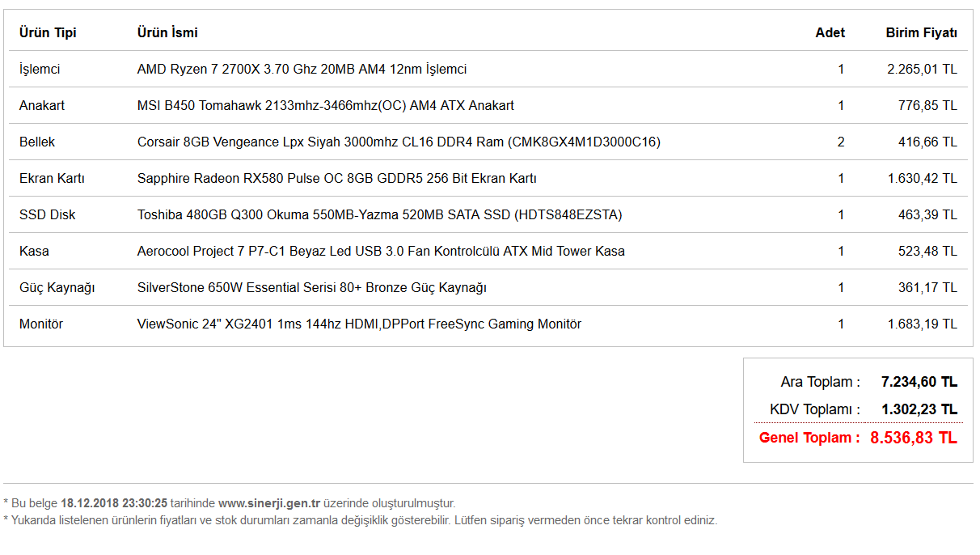
Task: Click the red Genel Toplam label
Action: 809,438
